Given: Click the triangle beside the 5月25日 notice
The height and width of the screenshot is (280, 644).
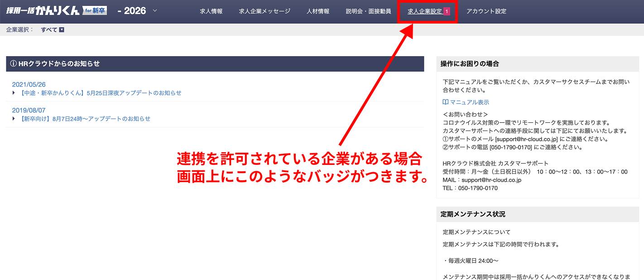Looking at the screenshot, I should (14, 93).
